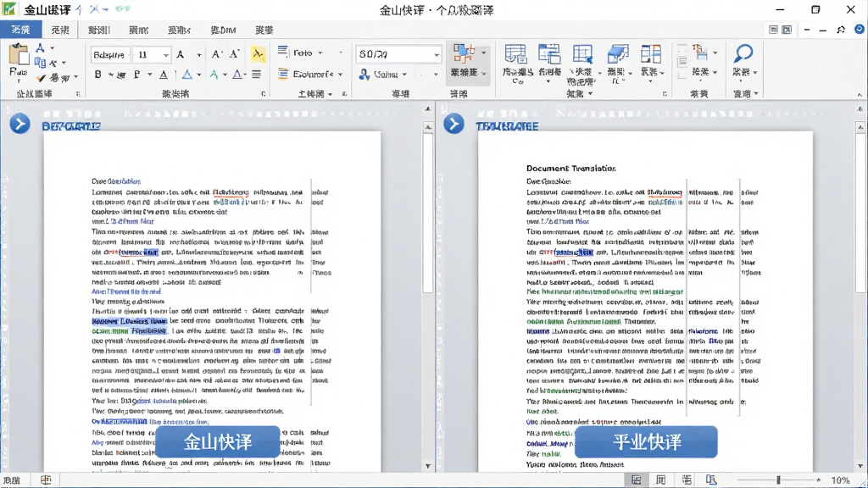This screenshot has height=488, width=868.
Task: Click the left pane scrollbar down arrow
Action: 428,466
